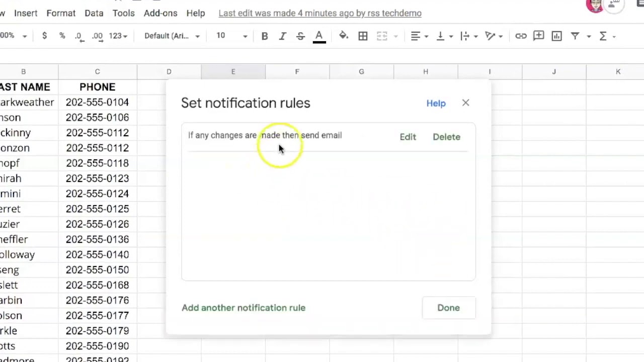
Task: Toggle bold formatting
Action: [265, 36]
